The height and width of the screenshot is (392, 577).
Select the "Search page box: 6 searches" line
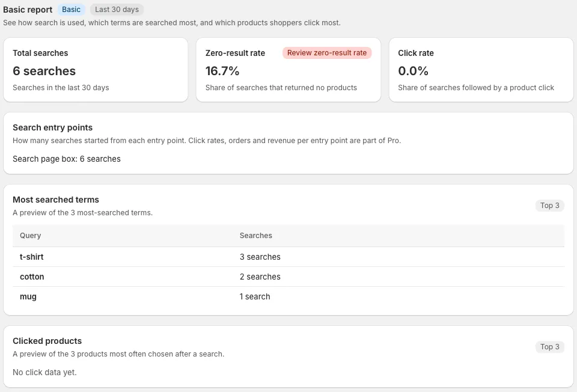pyautogui.click(x=67, y=159)
